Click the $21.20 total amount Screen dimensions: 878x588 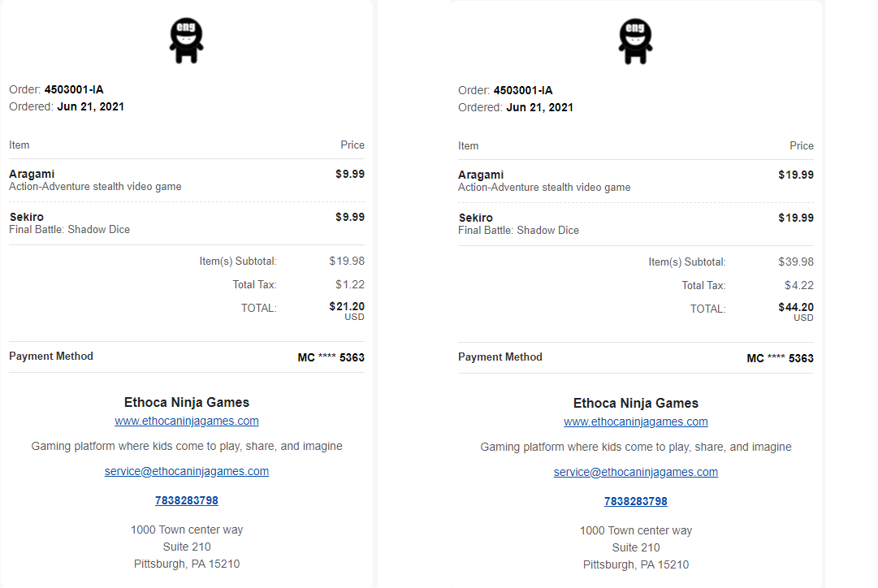(x=347, y=306)
